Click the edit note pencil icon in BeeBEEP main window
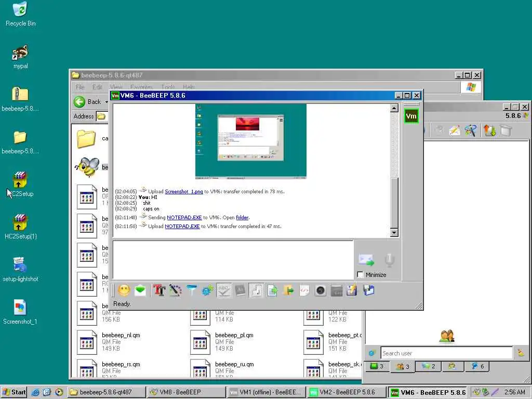 pyautogui.click(x=455, y=130)
